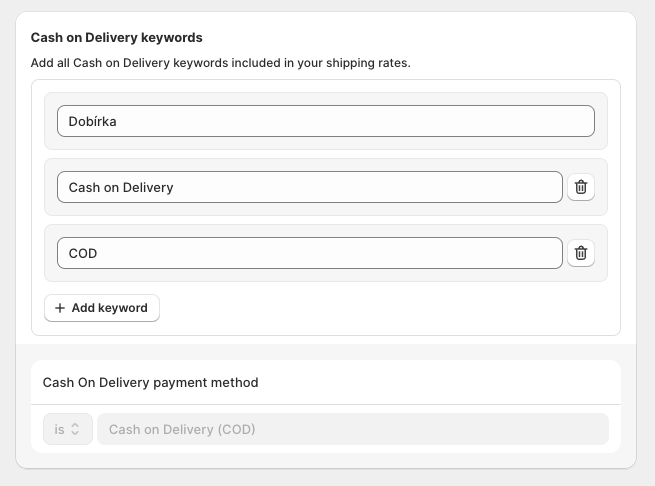This screenshot has width=655, height=486.
Task: Click the "COD" text in the third field
Action: click(x=83, y=253)
